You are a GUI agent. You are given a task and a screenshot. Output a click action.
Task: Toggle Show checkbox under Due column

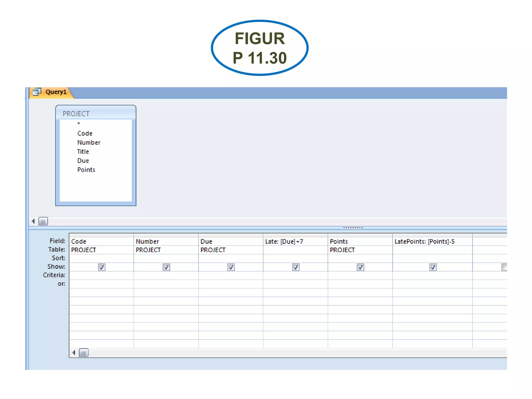click(x=231, y=267)
